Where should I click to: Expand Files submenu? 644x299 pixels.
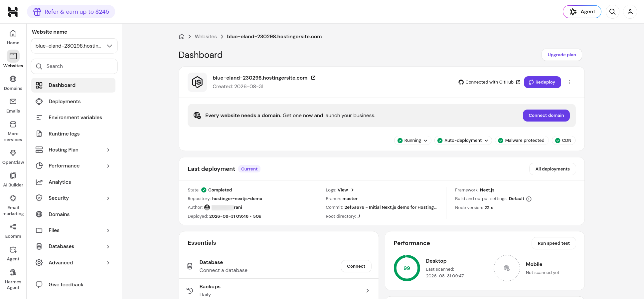click(x=108, y=230)
